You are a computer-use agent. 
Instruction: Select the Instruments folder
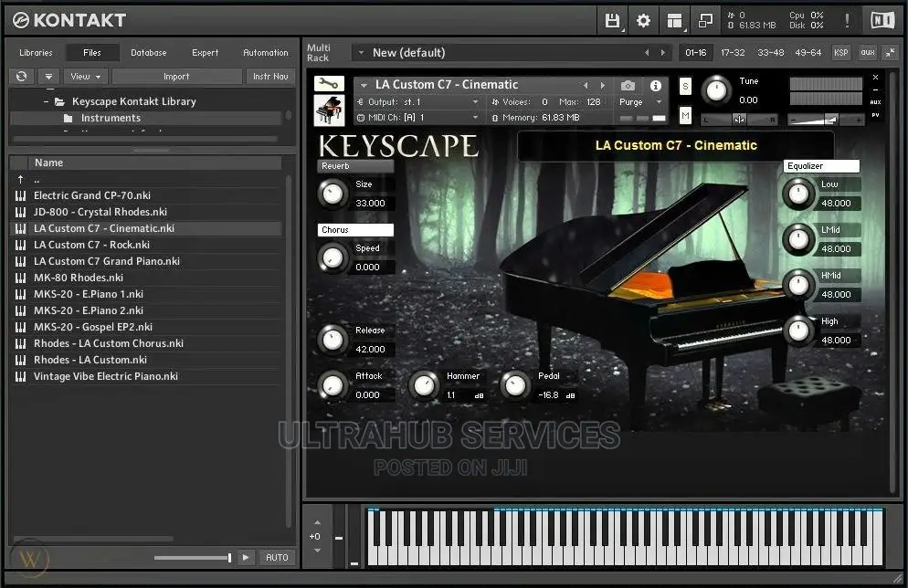click(110, 118)
